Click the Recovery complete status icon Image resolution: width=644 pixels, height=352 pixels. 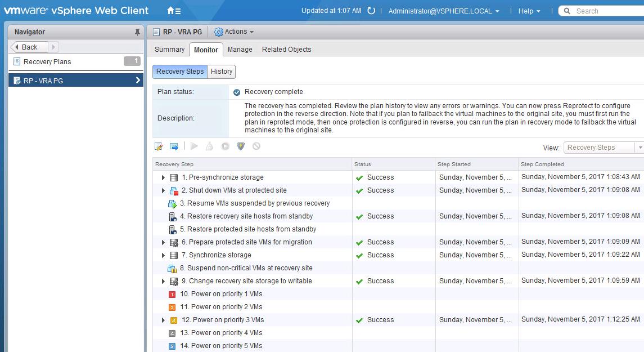[237, 92]
